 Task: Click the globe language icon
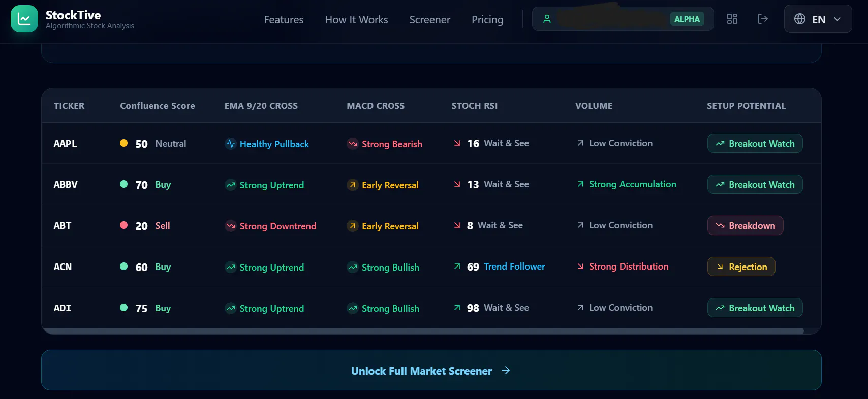[800, 19]
